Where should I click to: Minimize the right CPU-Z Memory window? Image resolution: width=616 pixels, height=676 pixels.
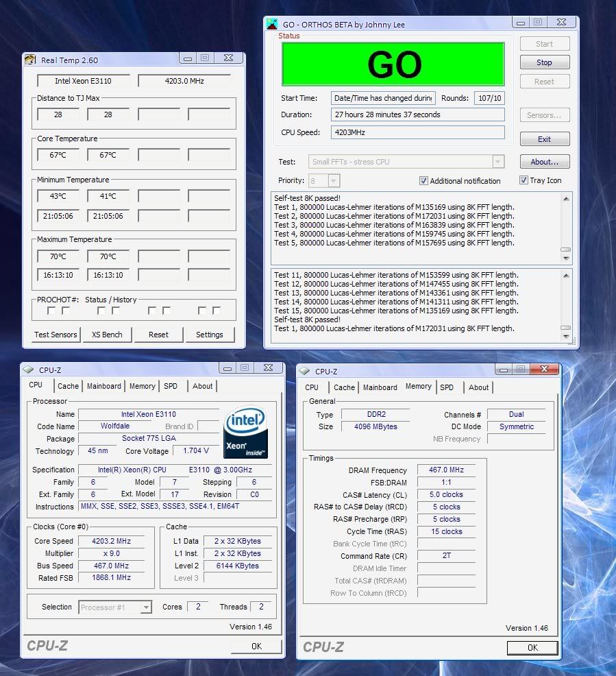[x=503, y=369]
